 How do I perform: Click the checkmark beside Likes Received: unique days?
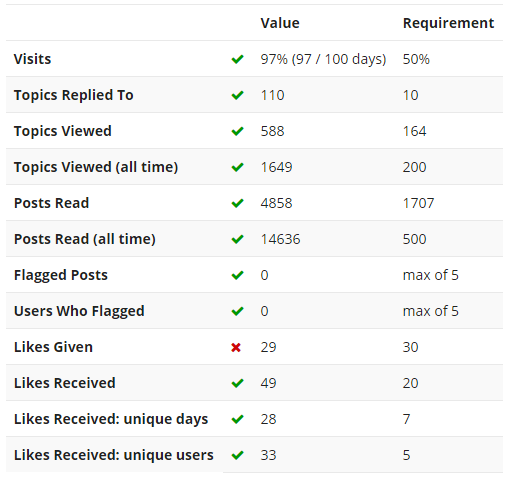pyautogui.click(x=237, y=419)
